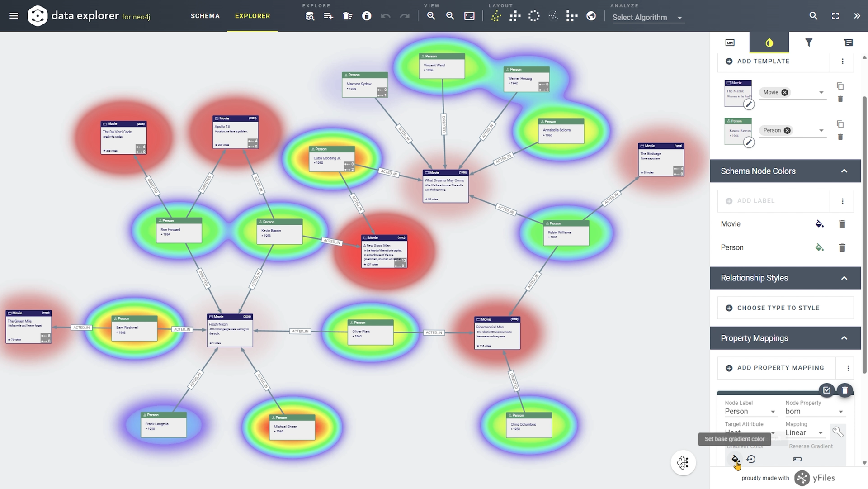The width and height of the screenshot is (868, 489).
Task: Open the filter tab in side panel
Action: (809, 43)
